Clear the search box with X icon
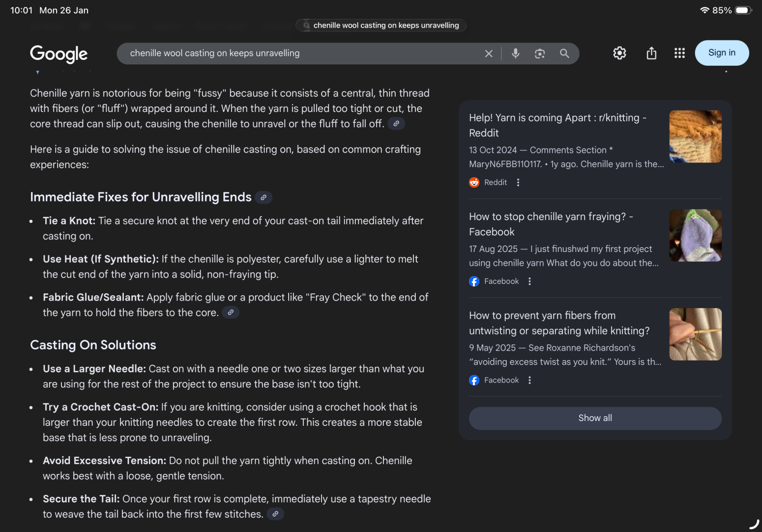 (489, 53)
